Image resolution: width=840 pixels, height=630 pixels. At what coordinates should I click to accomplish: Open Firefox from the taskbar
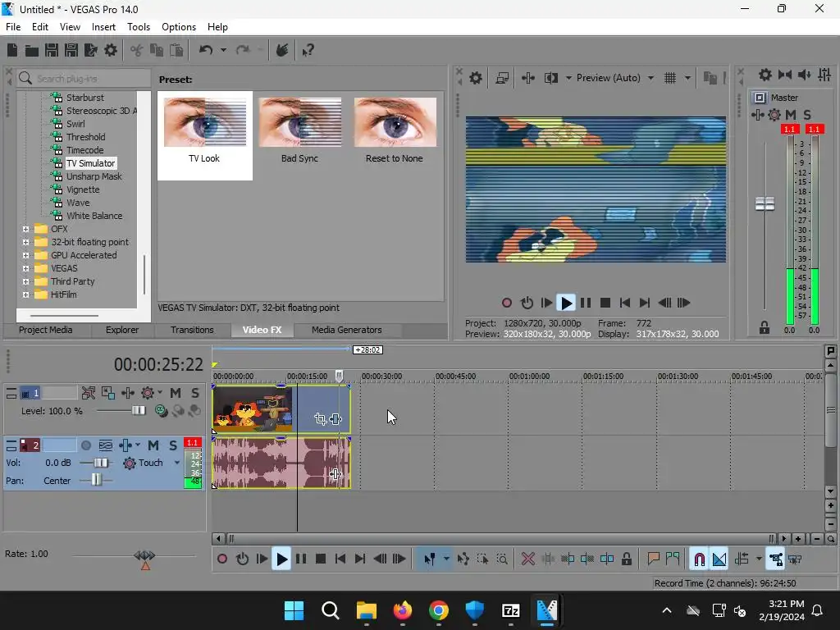(x=402, y=610)
